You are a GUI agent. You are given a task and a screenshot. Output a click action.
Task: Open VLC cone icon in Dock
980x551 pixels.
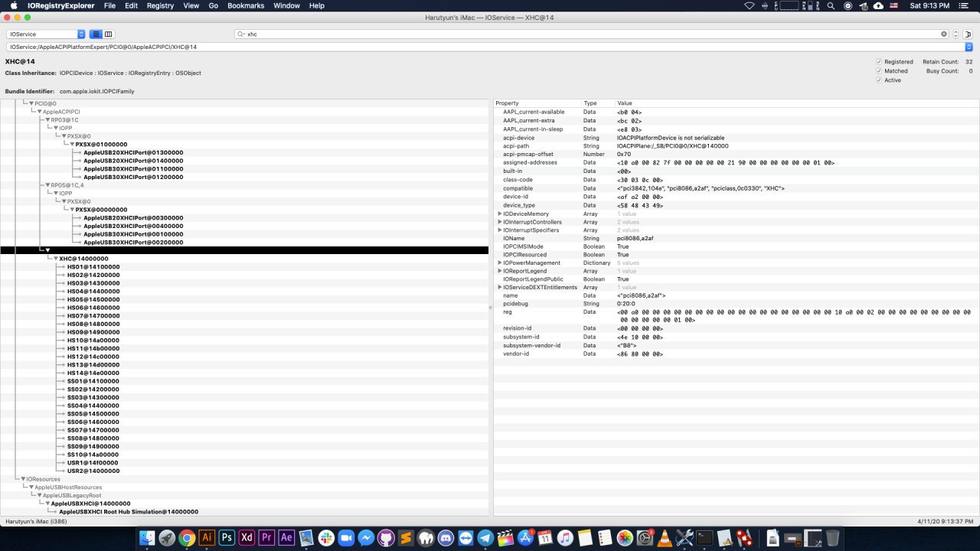665,538
